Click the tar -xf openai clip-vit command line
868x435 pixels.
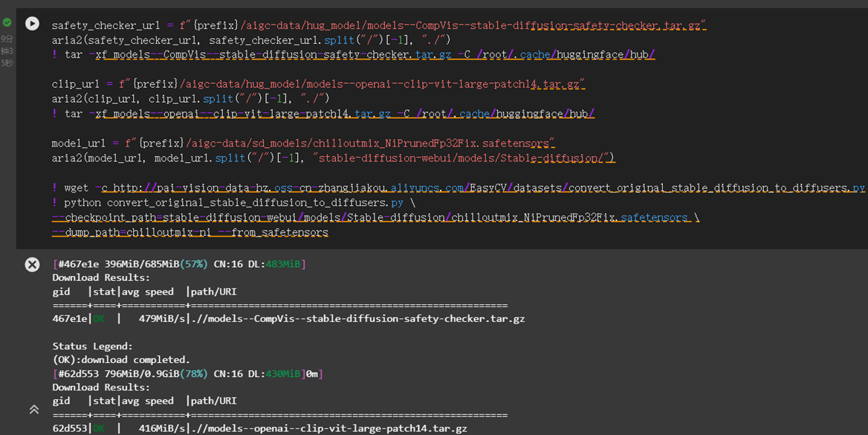(323, 114)
